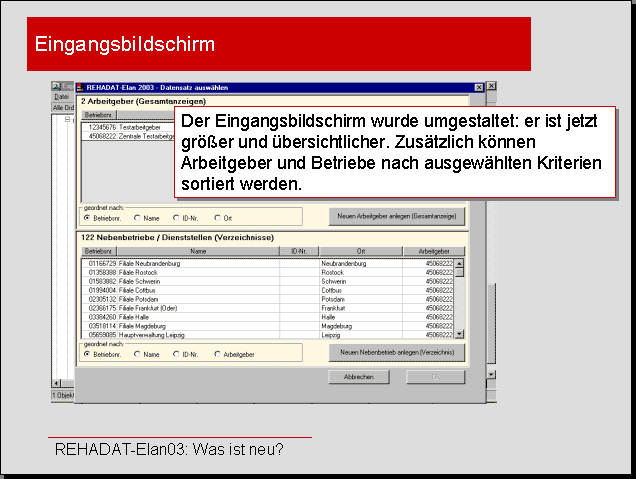Click the REHADAT-Elan app icon in dialog title bar
This screenshot has width=636, height=479.
click(x=81, y=87)
